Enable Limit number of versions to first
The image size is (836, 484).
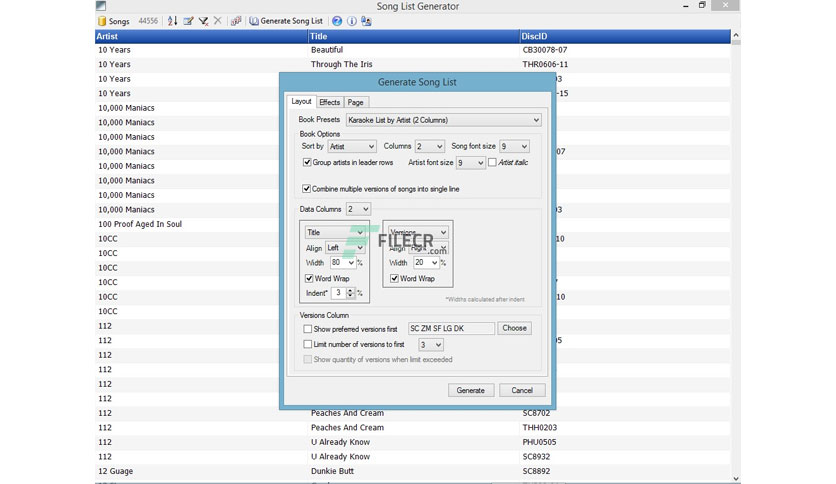tap(308, 344)
